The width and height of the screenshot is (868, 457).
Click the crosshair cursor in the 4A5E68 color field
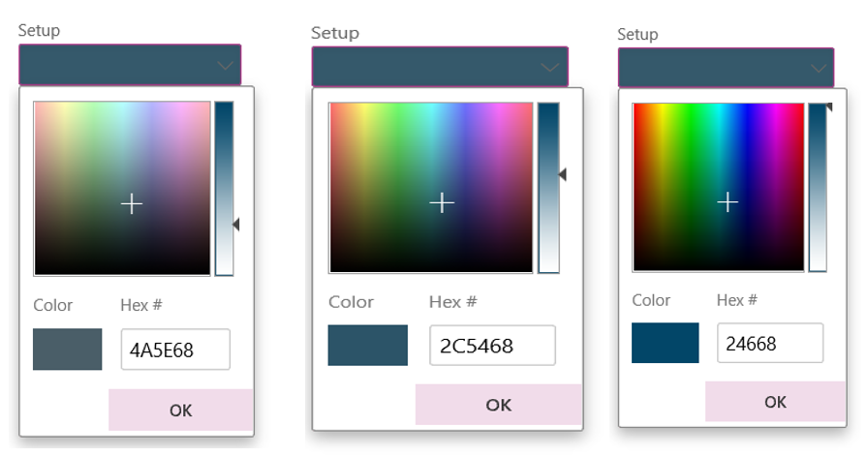pyautogui.click(x=132, y=203)
